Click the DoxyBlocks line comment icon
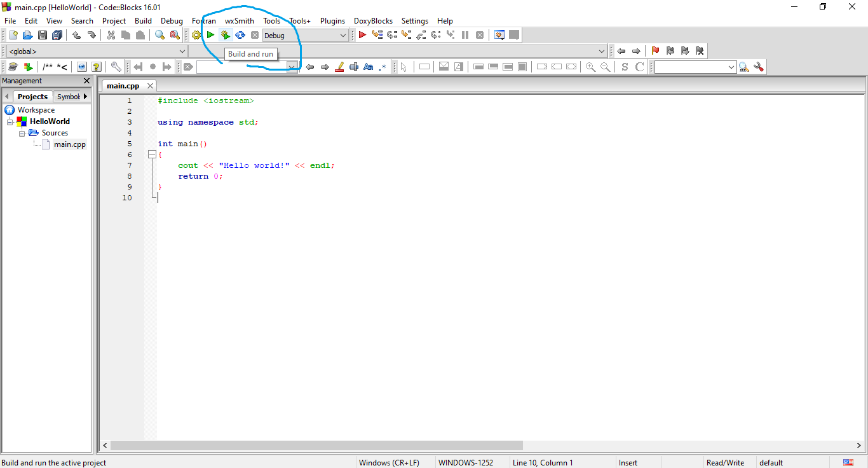 coord(62,67)
